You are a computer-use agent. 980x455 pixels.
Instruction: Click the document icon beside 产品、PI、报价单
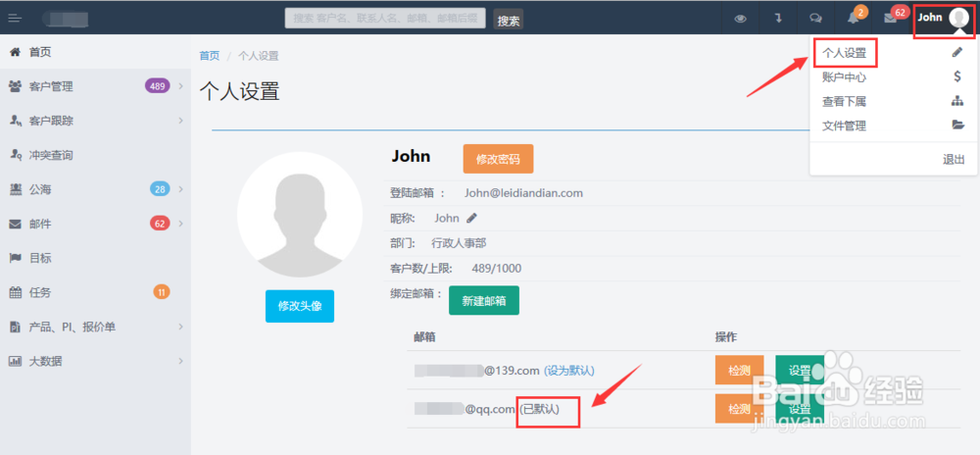pos(15,327)
